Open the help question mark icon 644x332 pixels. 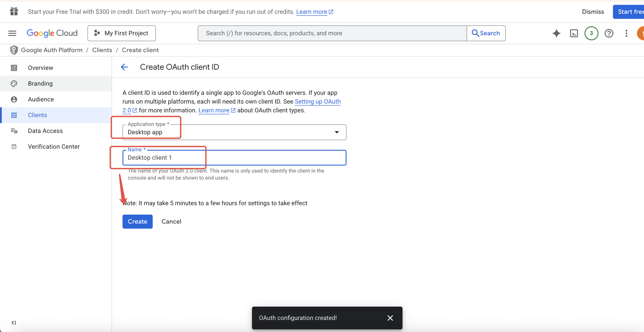click(609, 33)
